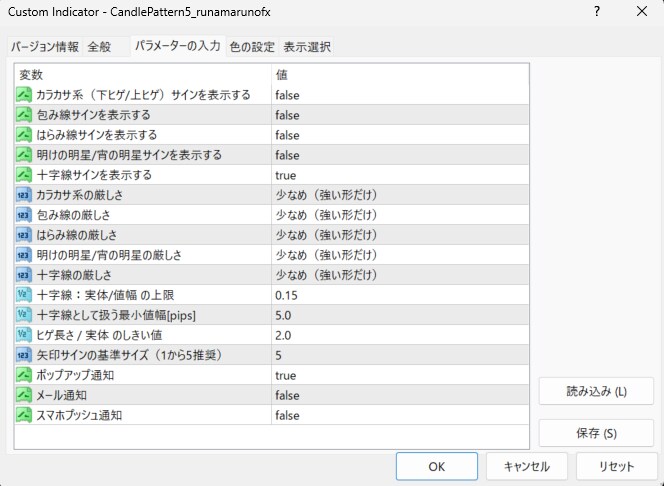Select the 十字線：実体/値幅 の上限 label

[105, 295]
